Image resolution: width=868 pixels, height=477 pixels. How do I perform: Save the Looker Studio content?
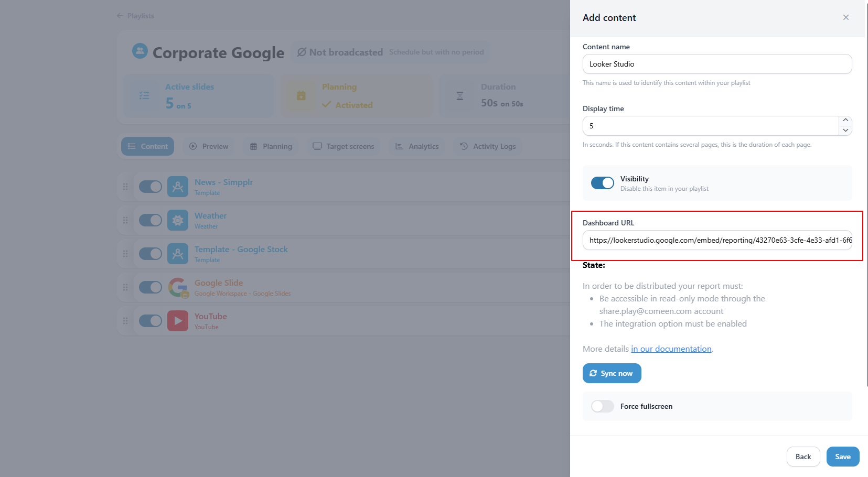(843, 457)
